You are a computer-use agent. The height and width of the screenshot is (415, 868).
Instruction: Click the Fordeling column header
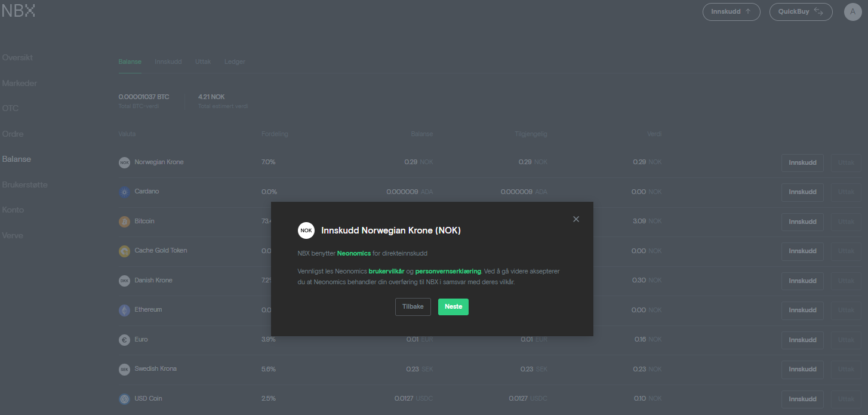tap(275, 134)
